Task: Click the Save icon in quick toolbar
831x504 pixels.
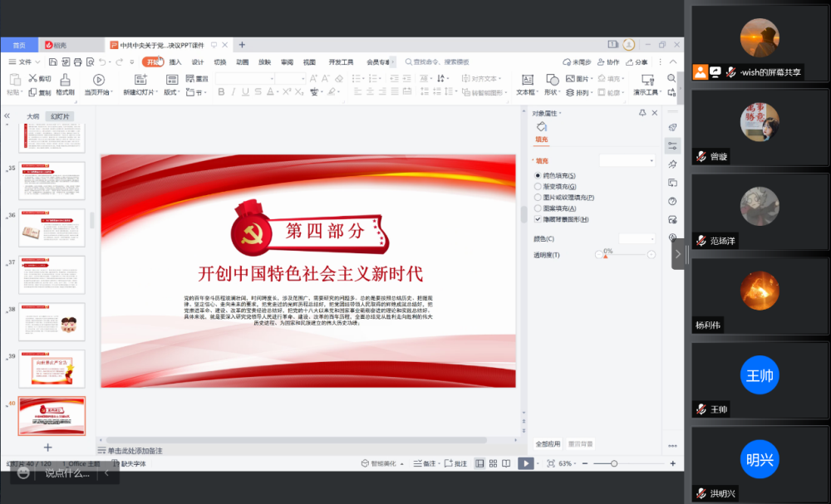Action: tap(53, 62)
